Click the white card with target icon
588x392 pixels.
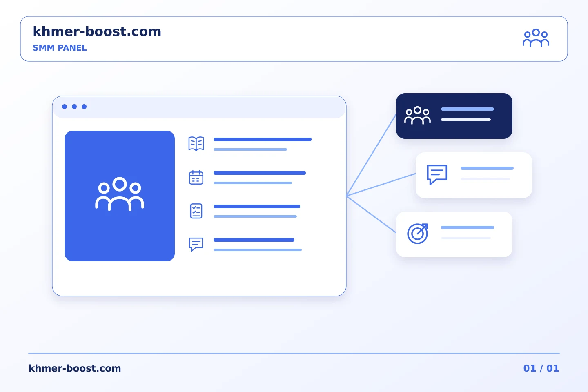(454, 234)
